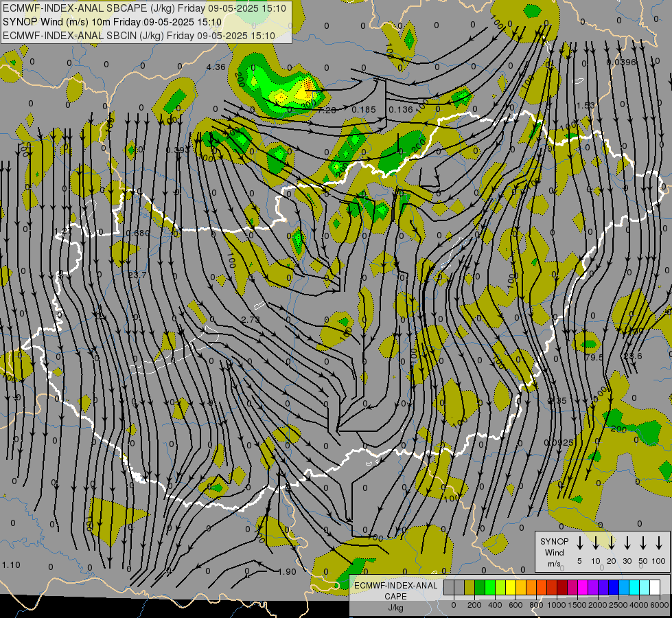Click the 0.185 value on the map
Viewport: 672px width, 618px height.
363,110
